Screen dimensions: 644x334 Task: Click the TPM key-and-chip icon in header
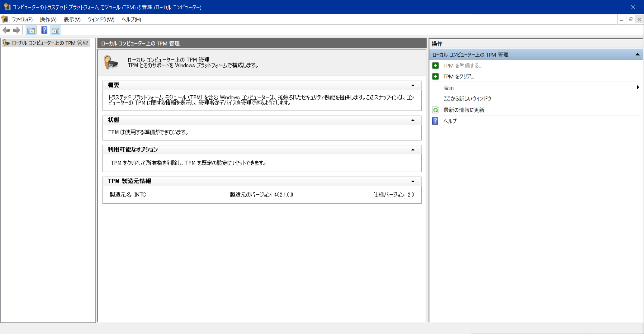111,62
